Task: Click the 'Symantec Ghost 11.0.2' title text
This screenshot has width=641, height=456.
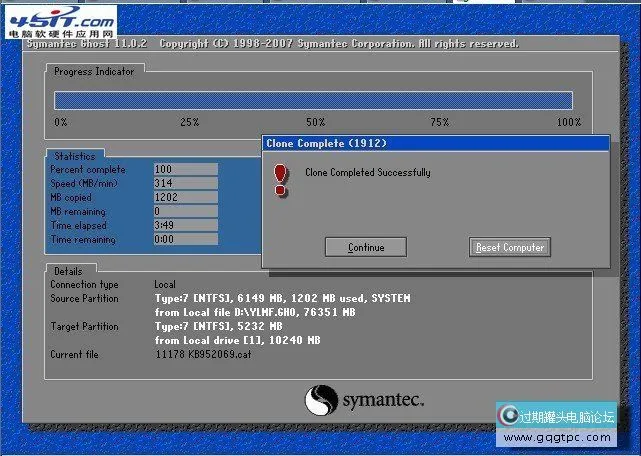Action: coord(87,43)
